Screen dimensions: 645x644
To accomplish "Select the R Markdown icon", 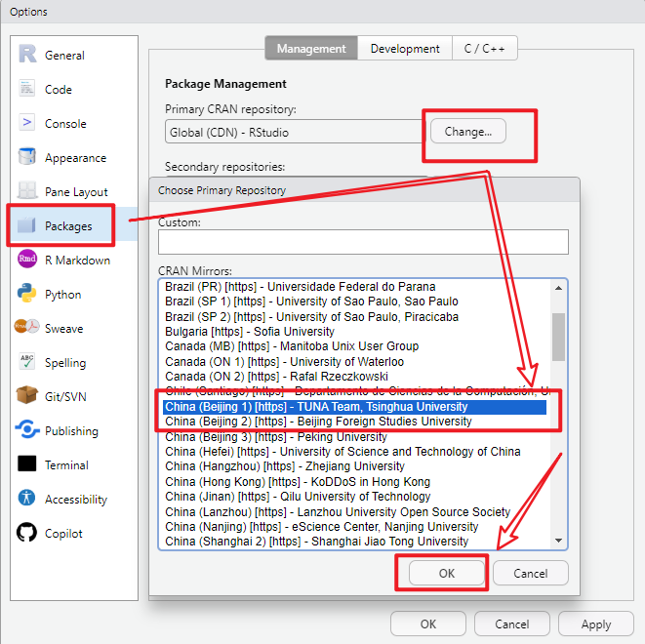I will (x=27, y=261).
